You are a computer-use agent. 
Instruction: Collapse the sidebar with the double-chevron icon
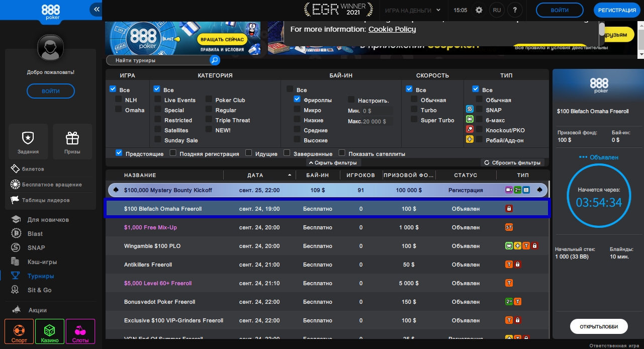tap(97, 9)
